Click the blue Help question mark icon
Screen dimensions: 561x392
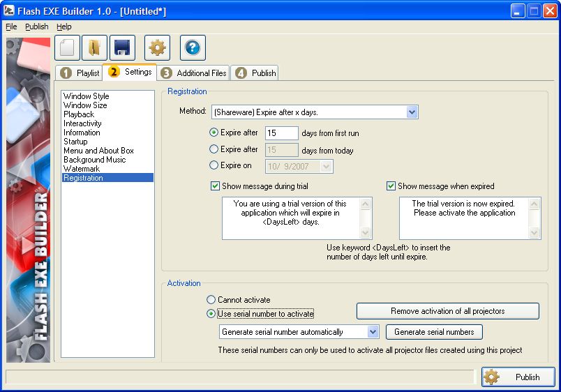[193, 47]
